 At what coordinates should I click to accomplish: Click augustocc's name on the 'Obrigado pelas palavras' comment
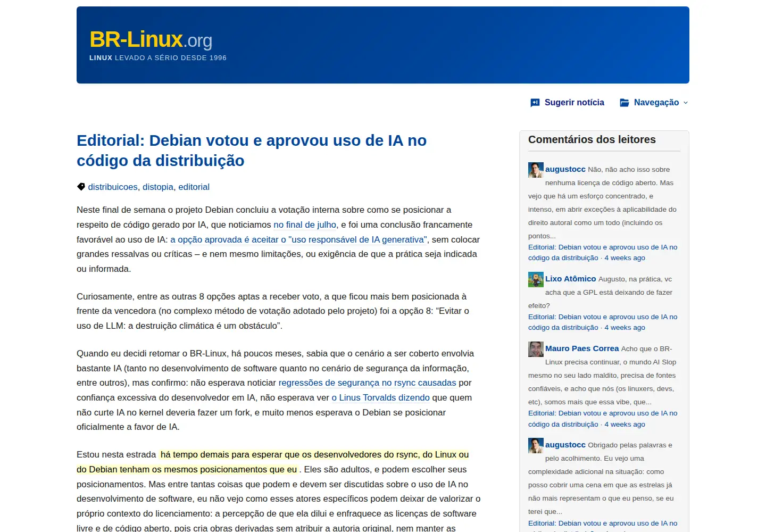tap(565, 445)
